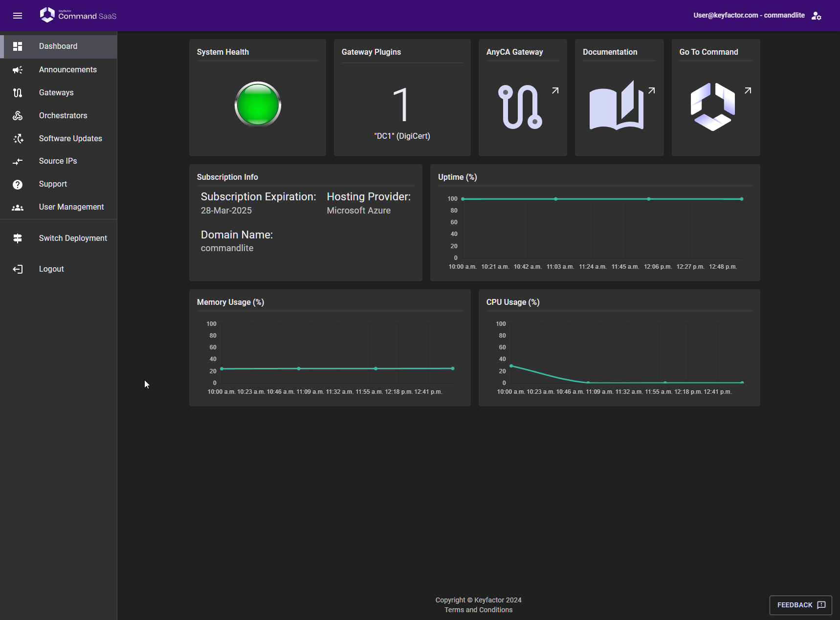Open the Documentation book icon

pos(616,106)
